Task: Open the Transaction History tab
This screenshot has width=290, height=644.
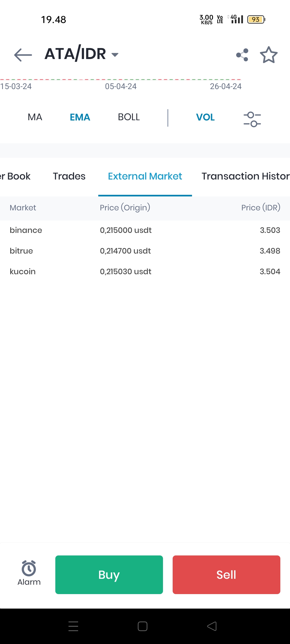Action: (246, 176)
